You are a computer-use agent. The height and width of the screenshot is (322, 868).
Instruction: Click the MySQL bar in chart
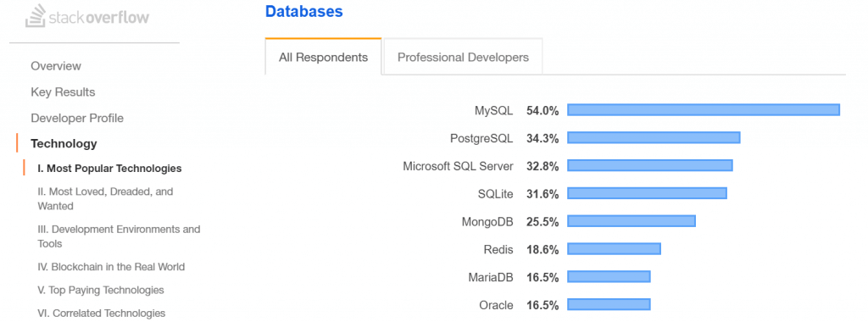click(704, 110)
